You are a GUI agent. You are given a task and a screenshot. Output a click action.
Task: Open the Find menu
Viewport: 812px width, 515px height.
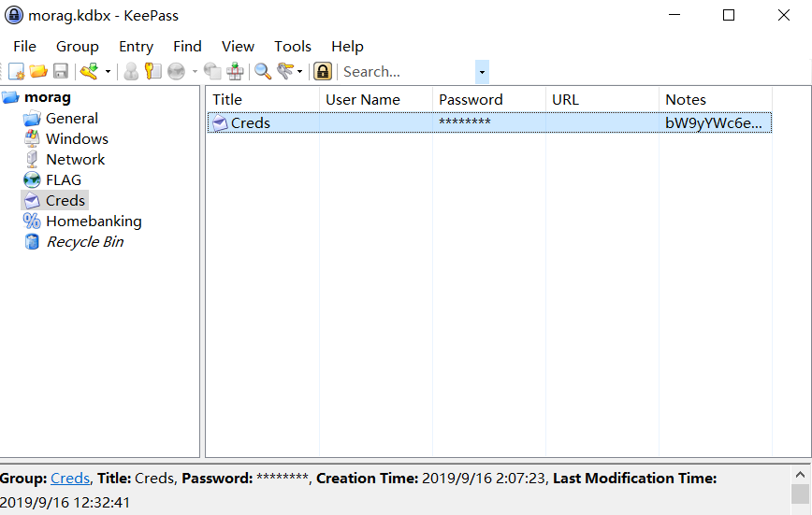pos(187,47)
